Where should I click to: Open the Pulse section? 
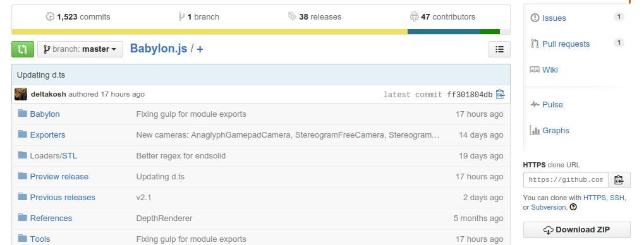point(552,105)
